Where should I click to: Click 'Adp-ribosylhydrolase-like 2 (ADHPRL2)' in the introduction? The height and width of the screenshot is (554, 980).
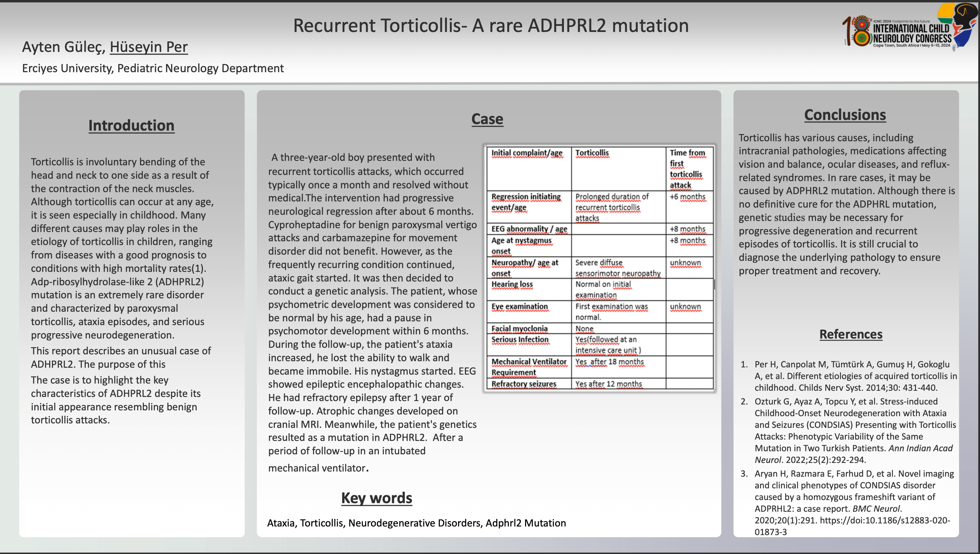[117, 281]
